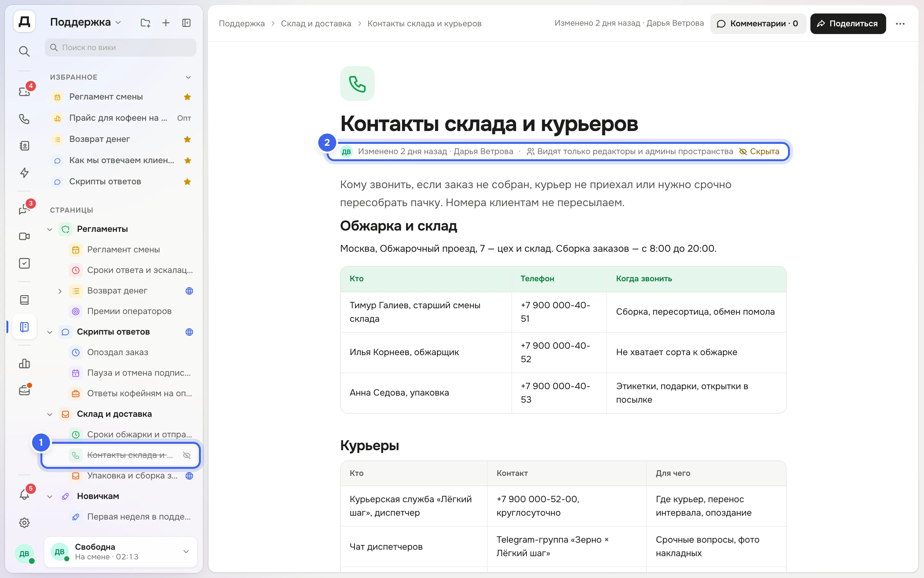
Task: Open the tasks checkbox icon in rail
Action: pyautogui.click(x=24, y=263)
